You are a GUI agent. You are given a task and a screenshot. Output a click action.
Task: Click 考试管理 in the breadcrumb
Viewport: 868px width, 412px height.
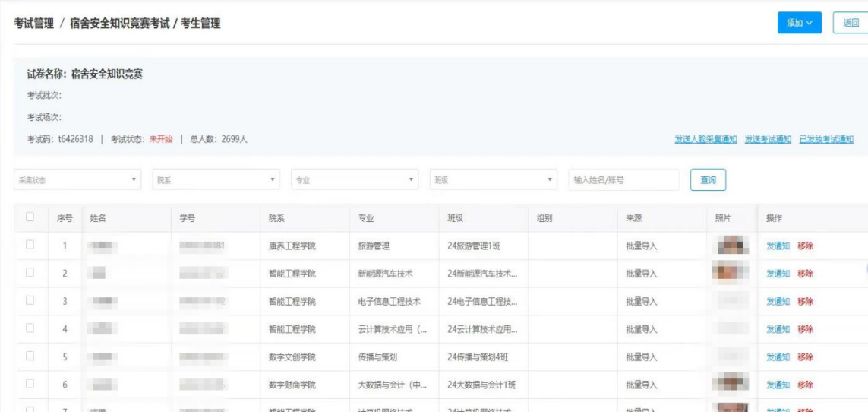pos(34,24)
